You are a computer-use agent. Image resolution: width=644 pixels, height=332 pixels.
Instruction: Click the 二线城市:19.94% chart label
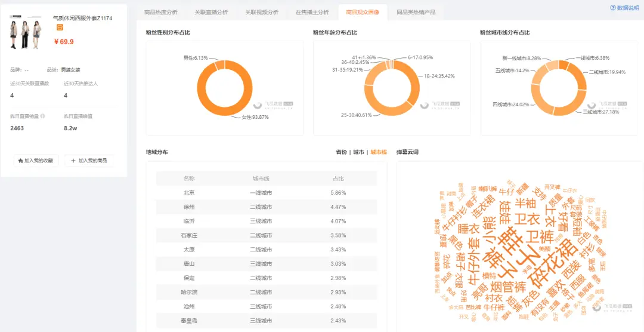[607, 72]
